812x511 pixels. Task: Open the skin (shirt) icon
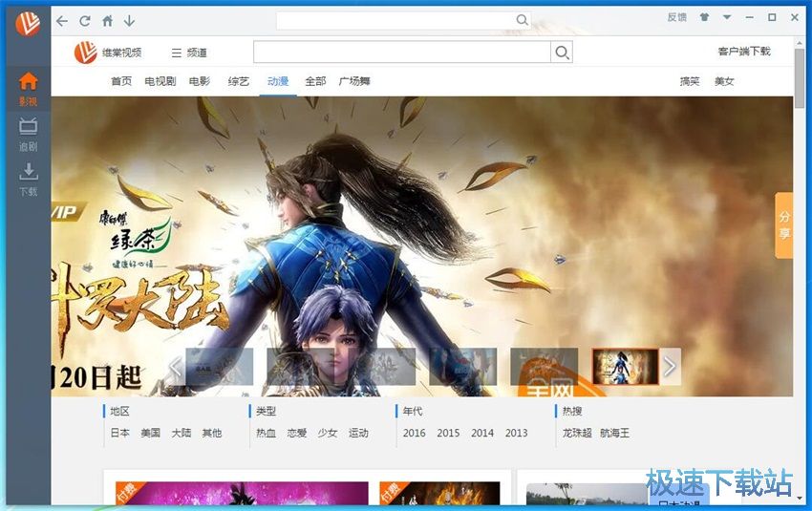coord(704,17)
